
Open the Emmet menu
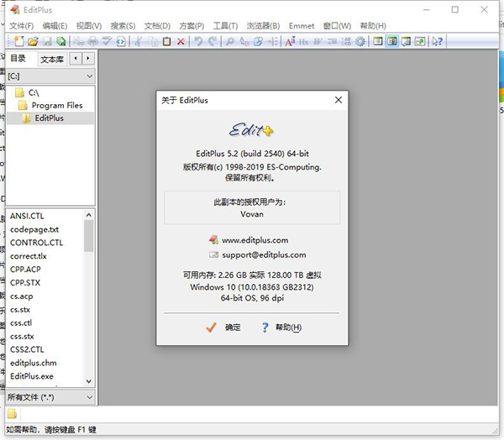[302, 26]
